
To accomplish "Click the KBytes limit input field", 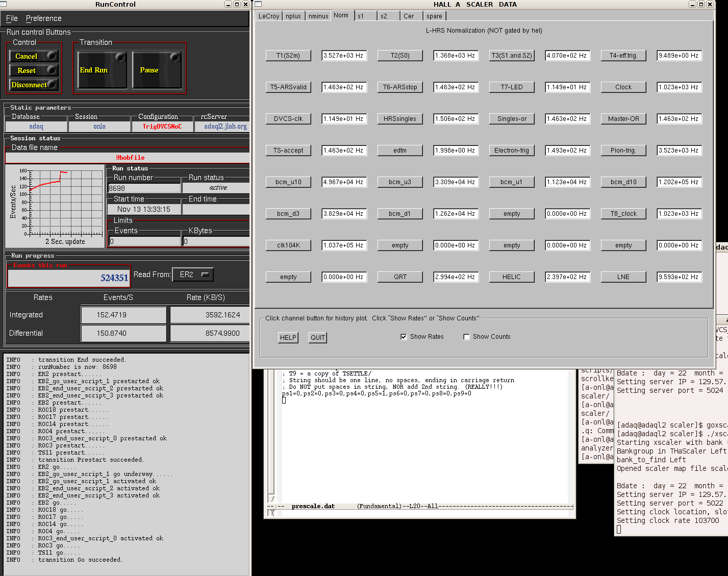I will click(216, 241).
